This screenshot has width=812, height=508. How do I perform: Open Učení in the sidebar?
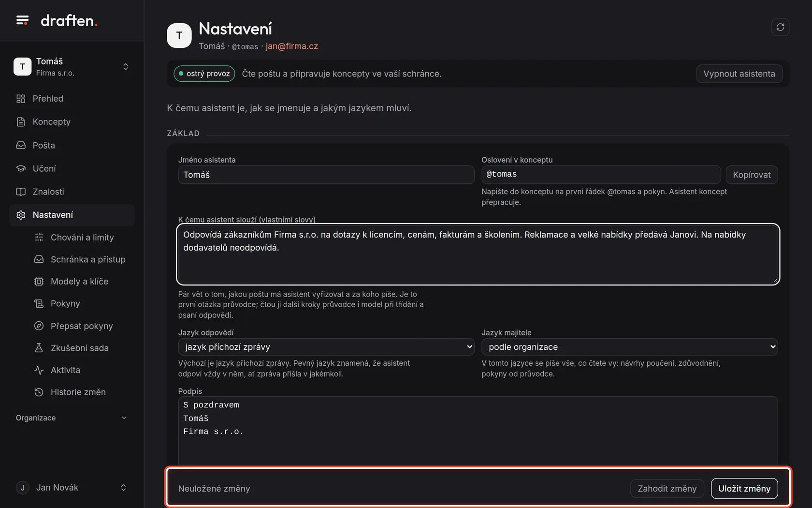(x=72, y=168)
